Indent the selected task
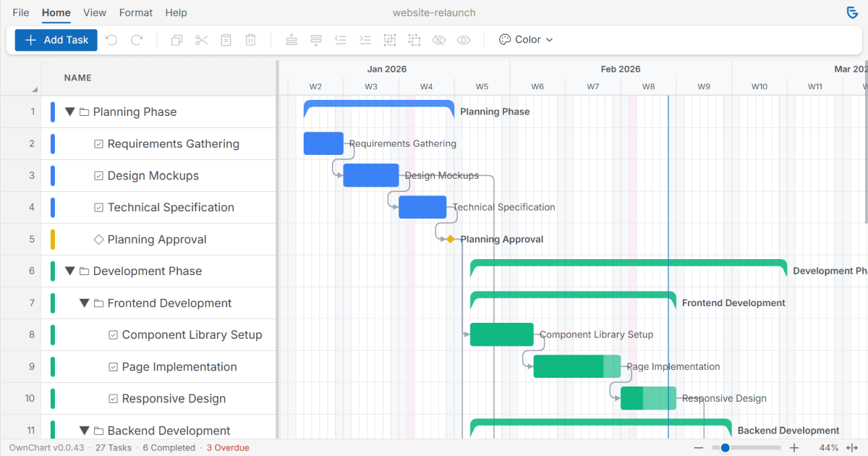The width and height of the screenshot is (868, 456). pyautogui.click(x=365, y=40)
